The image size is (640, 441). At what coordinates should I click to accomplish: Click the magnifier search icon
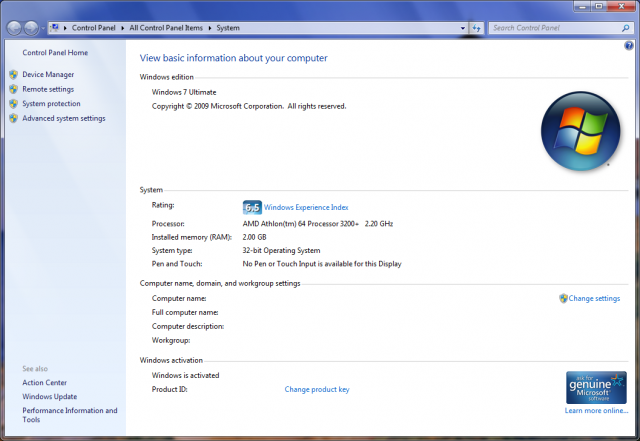(x=625, y=28)
